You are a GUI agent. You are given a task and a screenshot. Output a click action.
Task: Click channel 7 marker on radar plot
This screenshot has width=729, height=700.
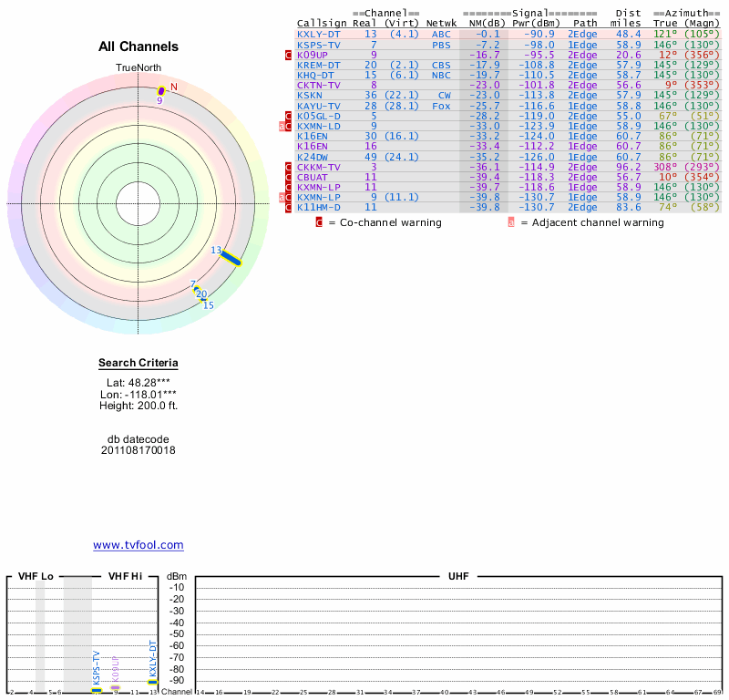tap(194, 286)
